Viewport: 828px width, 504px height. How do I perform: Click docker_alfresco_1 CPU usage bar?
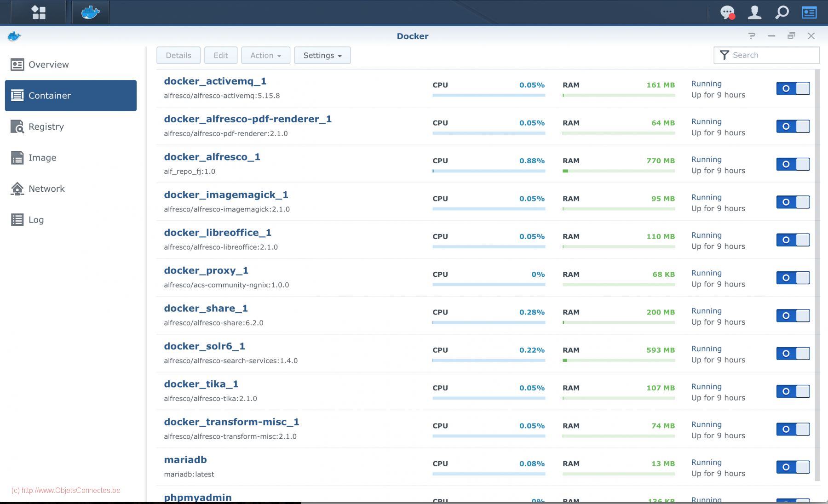pos(489,171)
